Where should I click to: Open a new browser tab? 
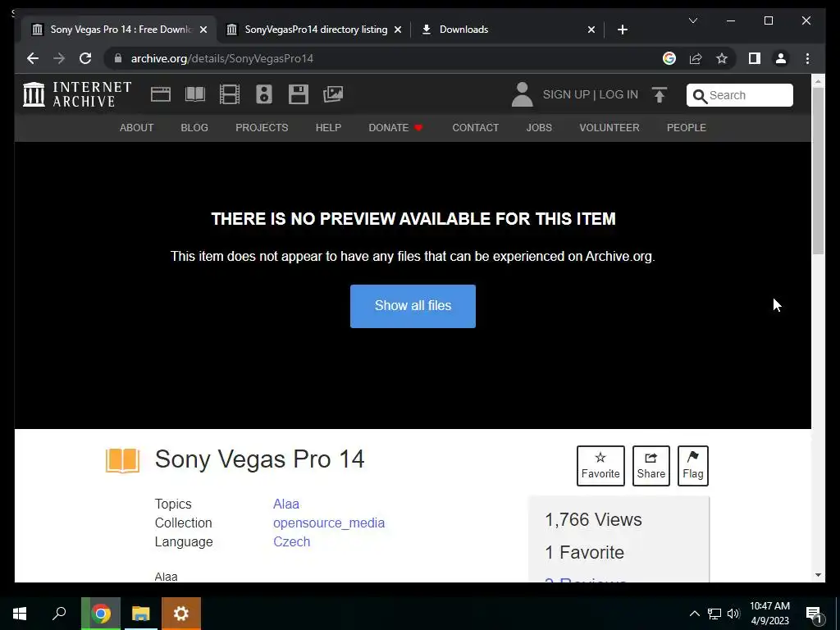(622, 30)
